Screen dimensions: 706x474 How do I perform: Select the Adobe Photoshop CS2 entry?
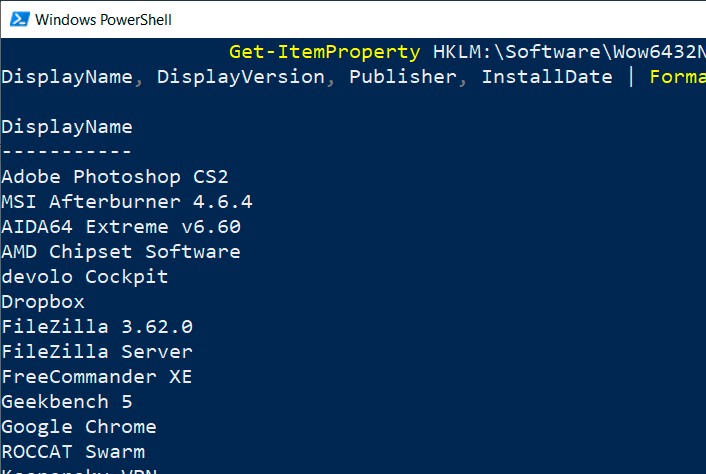[115, 177]
